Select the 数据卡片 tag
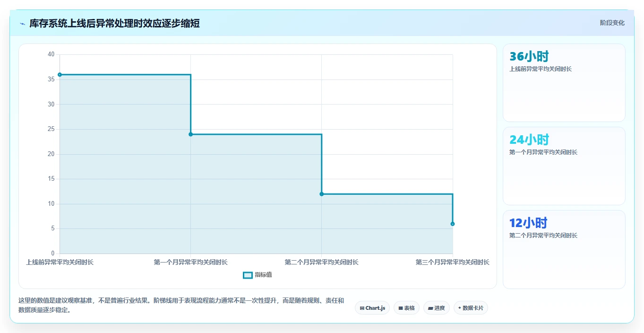Image resolution: width=644 pixels, height=333 pixels. point(471,308)
